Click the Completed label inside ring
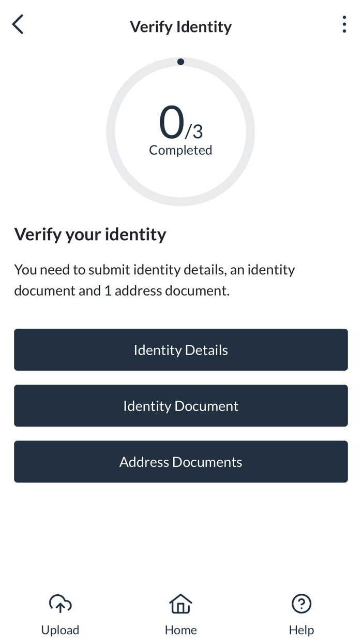Viewport: 362px width, 644px height. pyautogui.click(x=180, y=150)
